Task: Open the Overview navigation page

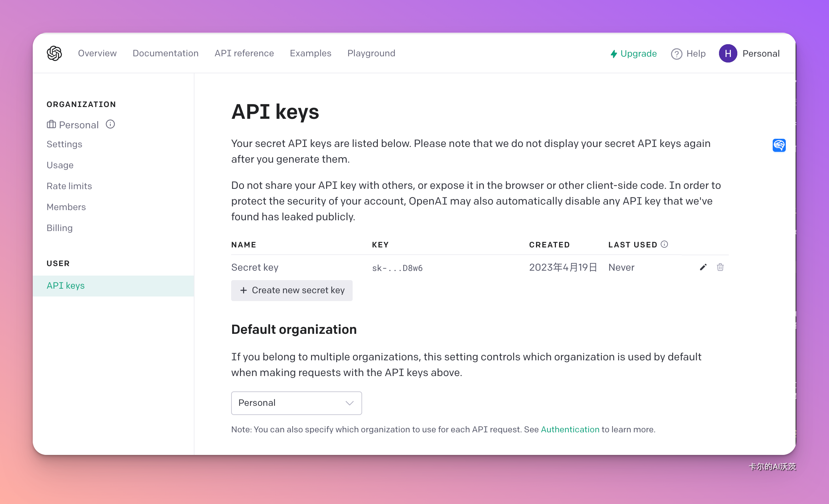Action: point(97,53)
